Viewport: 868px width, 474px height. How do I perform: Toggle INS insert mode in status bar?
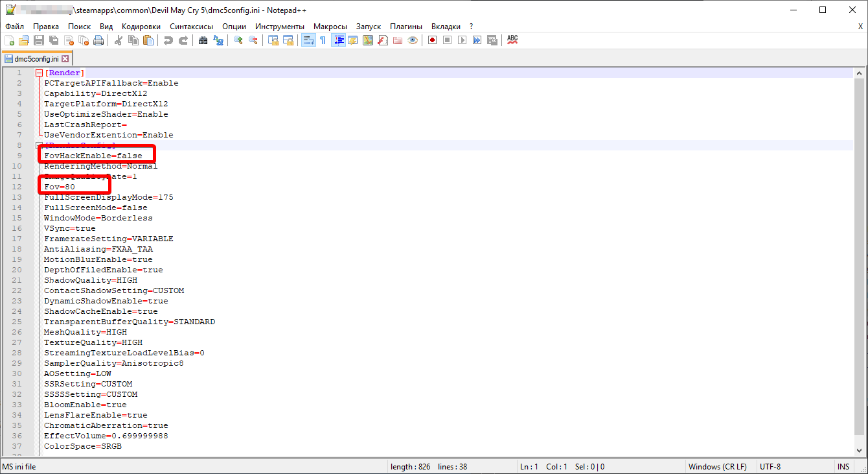click(843, 467)
